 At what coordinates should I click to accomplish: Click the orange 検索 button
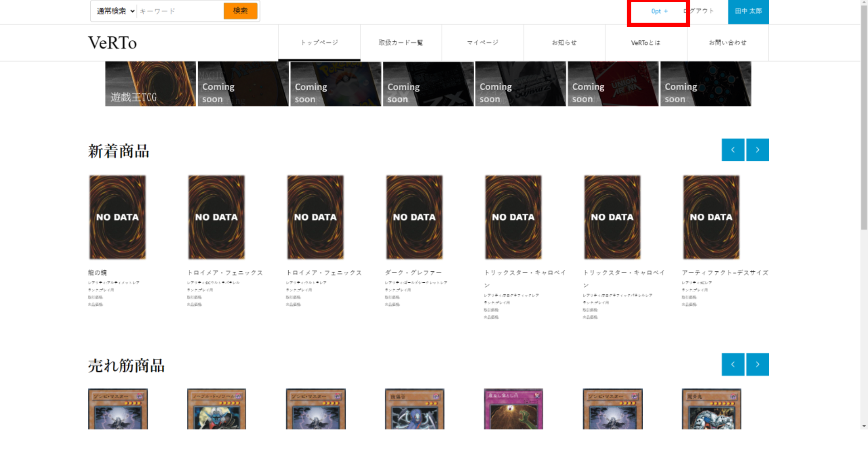click(x=240, y=11)
